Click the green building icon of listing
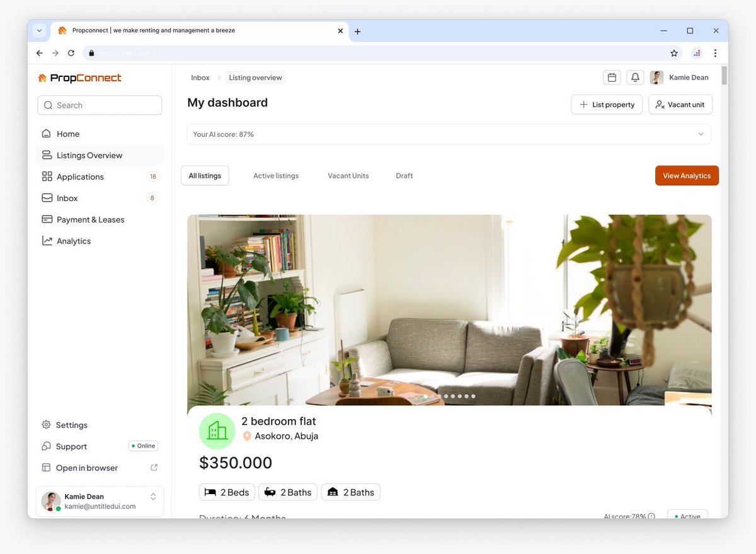The height and width of the screenshot is (554, 756). tap(217, 431)
